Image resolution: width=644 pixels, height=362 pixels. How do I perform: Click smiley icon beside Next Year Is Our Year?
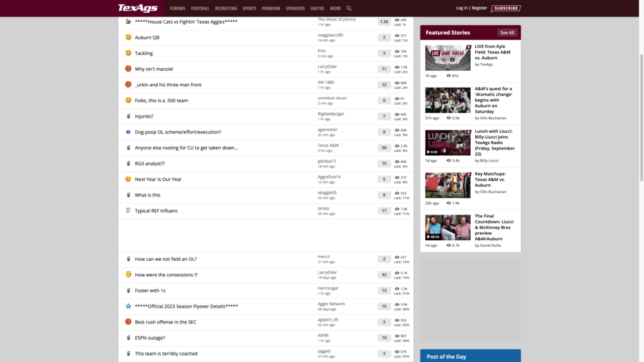(128, 179)
